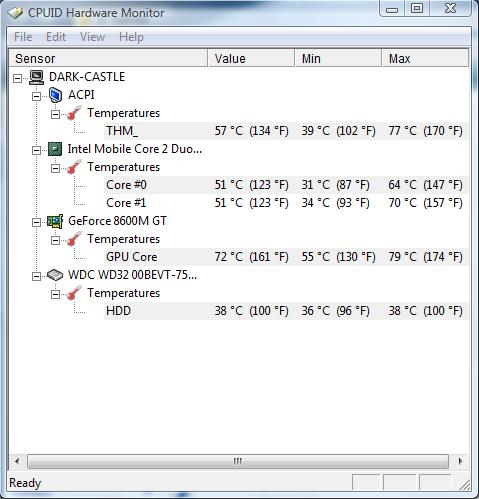Collapse the DARK-CASTLE root node
Screen dimensions: 479x499
pyautogui.click(x=17, y=78)
